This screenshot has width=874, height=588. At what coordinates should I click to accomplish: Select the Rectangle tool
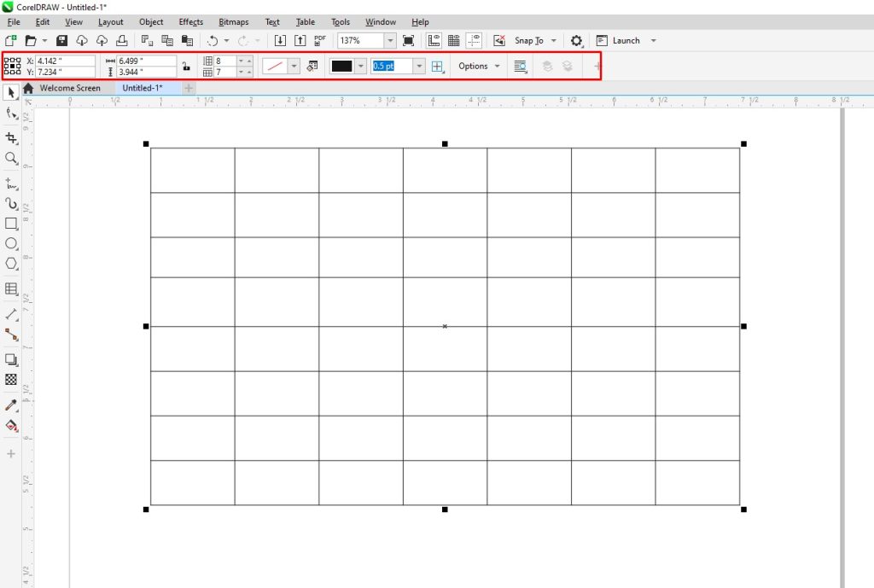[x=12, y=224]
